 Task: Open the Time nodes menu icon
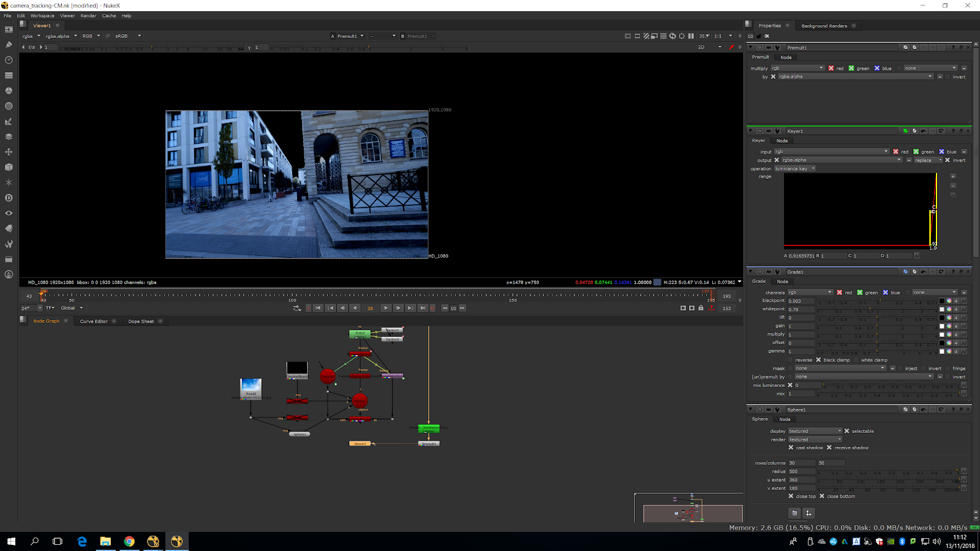[x=9, y=60]
